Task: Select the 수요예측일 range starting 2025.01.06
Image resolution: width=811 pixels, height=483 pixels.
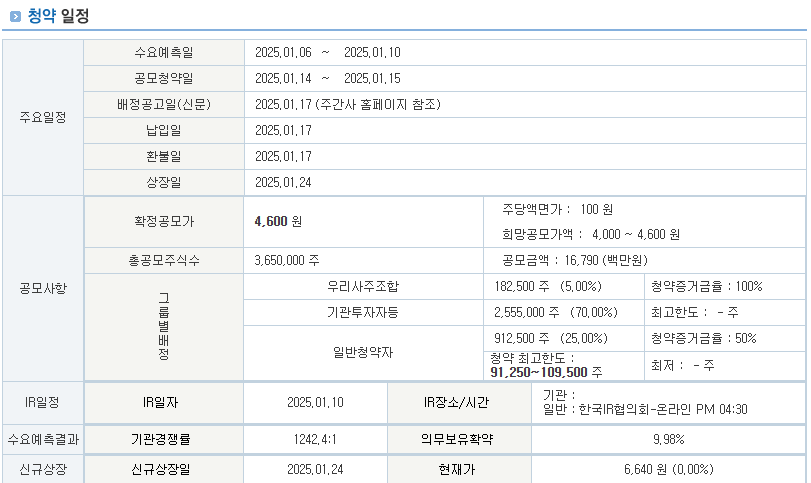Action: (327, 52)
